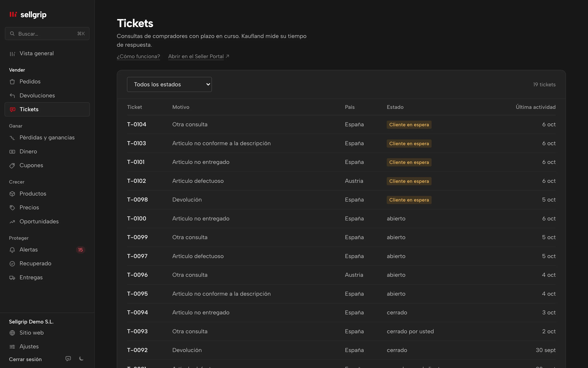Click Cliente en espera badge for T-0102
588x368 pixels.
(x=409, y=181)
